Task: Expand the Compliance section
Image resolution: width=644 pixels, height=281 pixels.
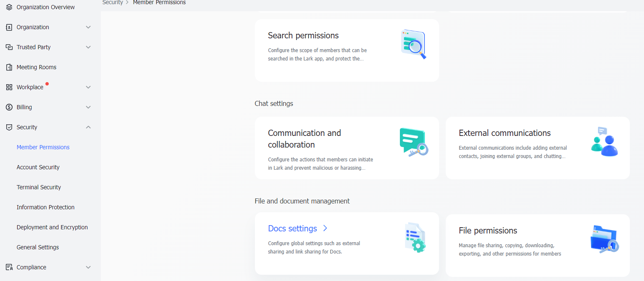Action: (x=88, y=267)
